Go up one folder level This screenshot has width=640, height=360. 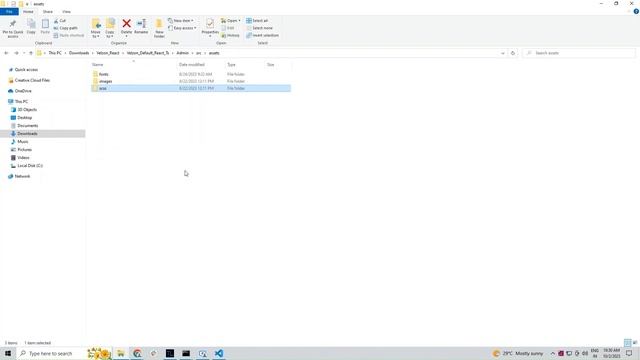[x=31, y=53]
